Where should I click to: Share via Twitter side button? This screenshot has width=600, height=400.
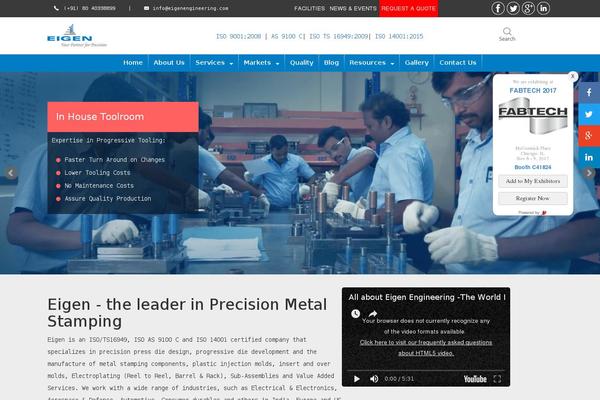pos(589,114)
